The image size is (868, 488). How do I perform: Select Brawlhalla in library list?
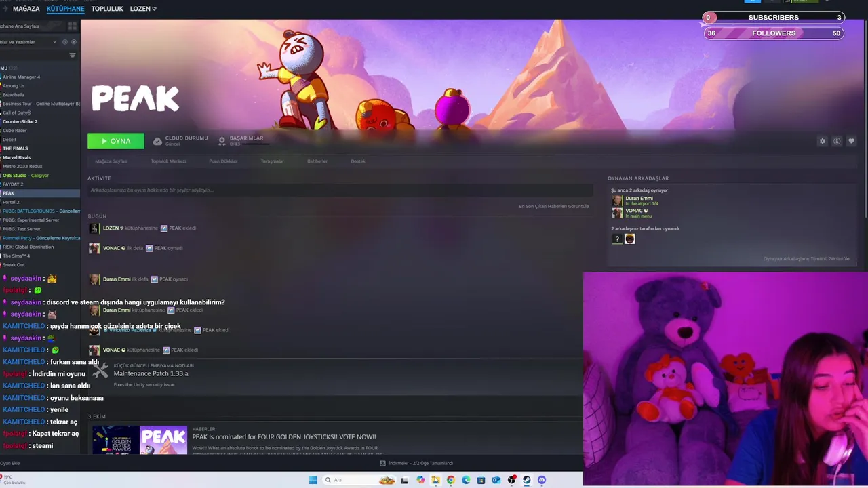click(14, 95)
